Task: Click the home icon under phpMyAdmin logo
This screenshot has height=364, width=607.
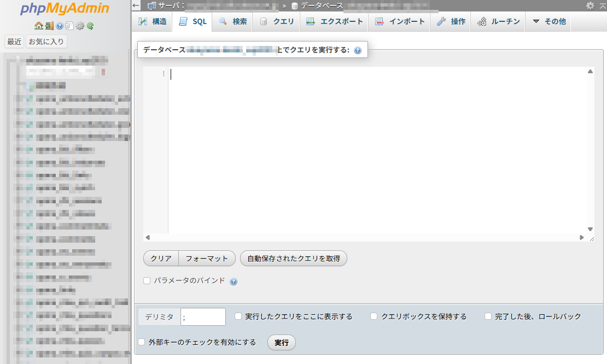Action: 38,26
